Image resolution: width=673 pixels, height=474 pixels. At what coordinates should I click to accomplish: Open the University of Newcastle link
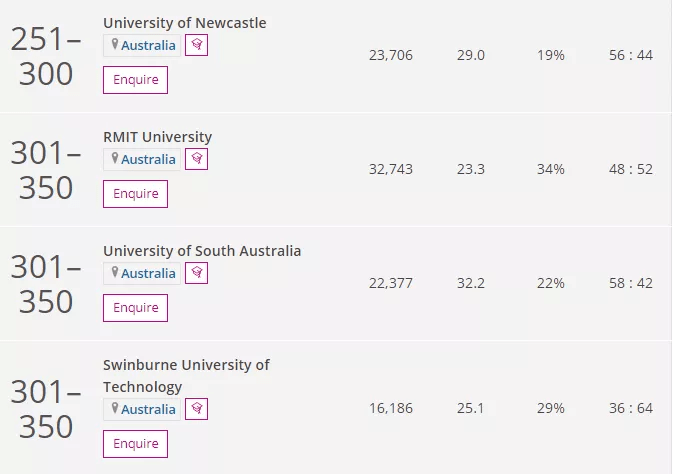click(185, 23)
